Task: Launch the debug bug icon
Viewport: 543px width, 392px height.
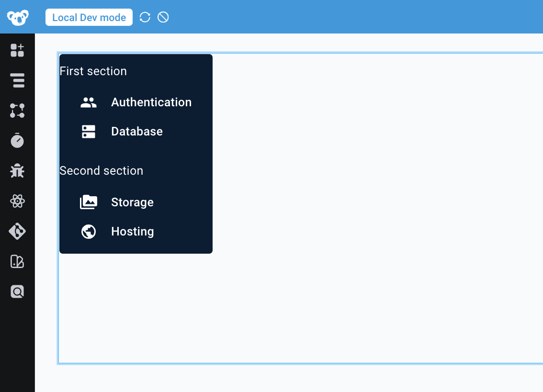Action: 17,171
